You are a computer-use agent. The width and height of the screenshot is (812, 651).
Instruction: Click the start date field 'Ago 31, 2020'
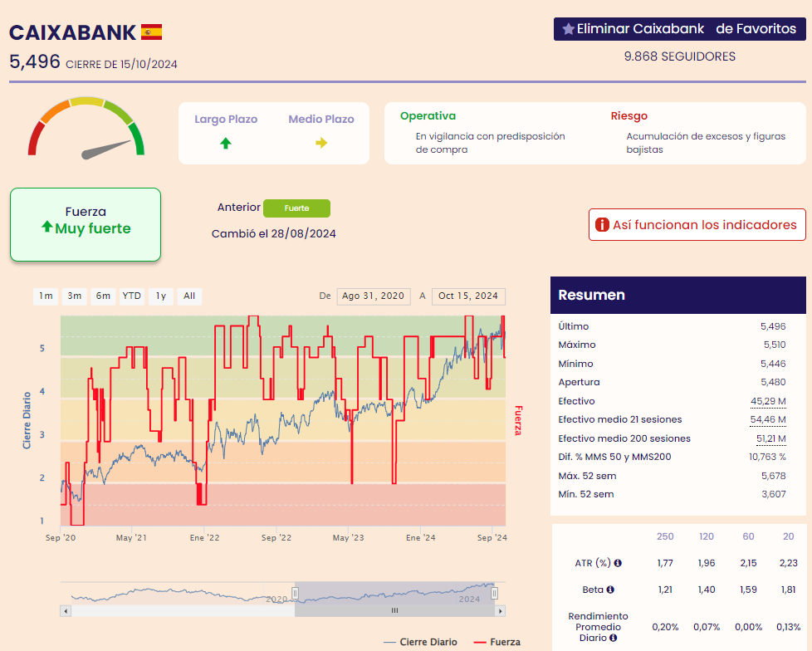click(374, 296)
